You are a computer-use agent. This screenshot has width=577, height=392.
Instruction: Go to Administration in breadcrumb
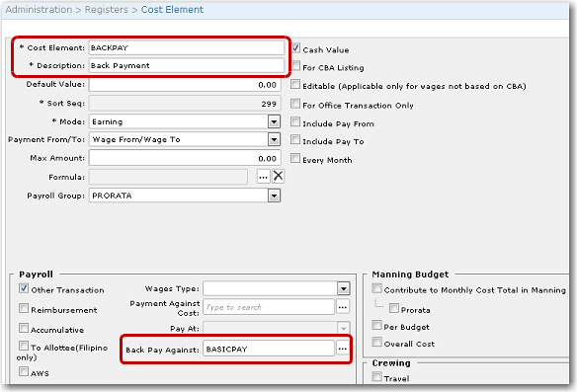point(39,10)
